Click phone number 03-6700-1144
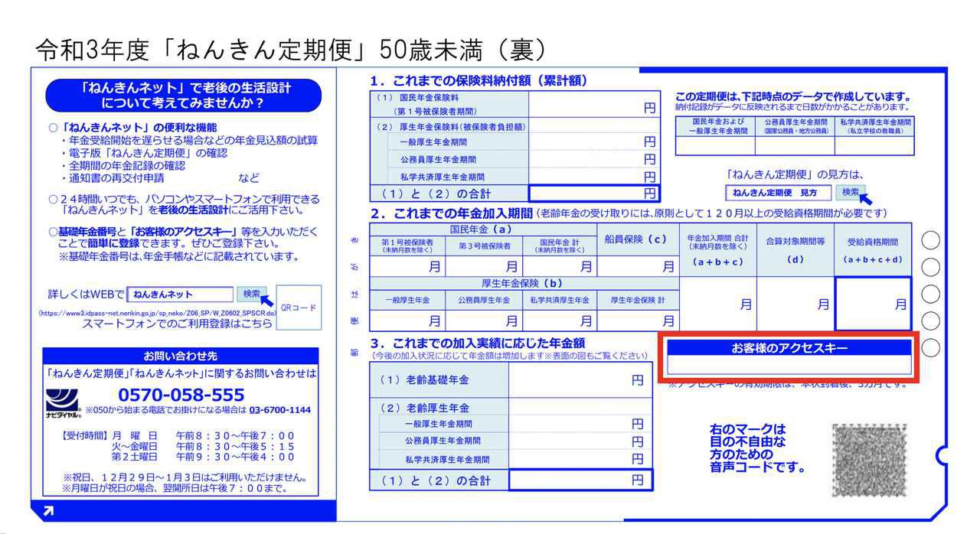Image resolution: width=980 pixels, height=534 pixels. pyautogui.click(x=279, y=410)
